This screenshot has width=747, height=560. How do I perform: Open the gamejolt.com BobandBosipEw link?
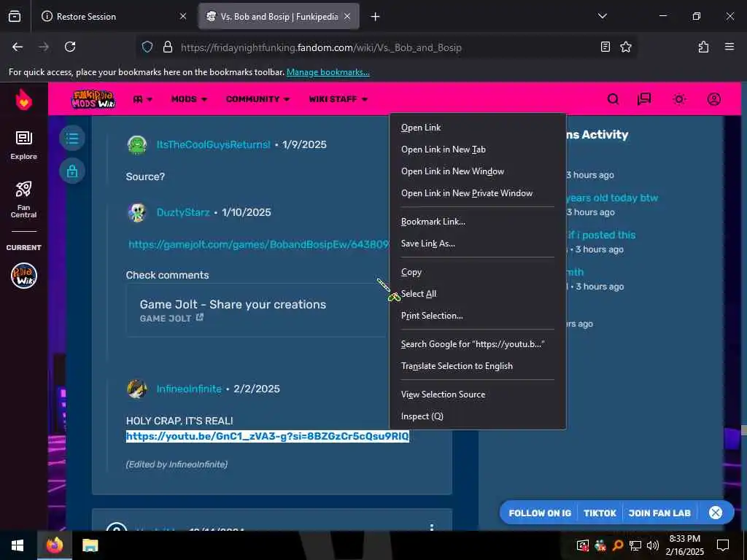click(259, 245)
